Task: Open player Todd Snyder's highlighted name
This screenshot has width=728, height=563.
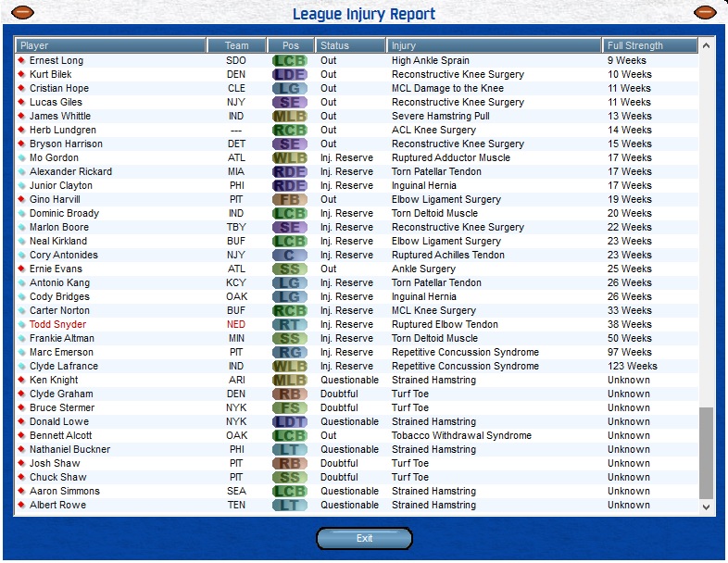Action: pyautogui.click(x=57, y=325)
